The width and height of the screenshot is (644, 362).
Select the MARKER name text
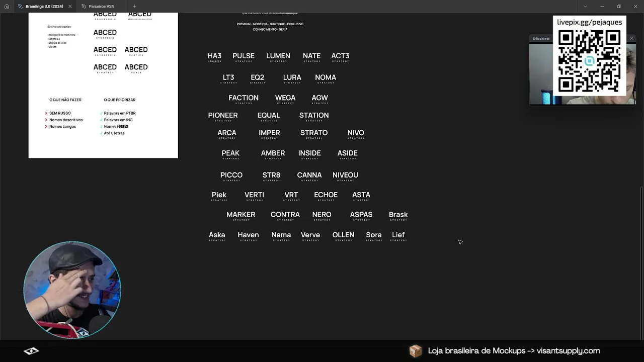tap(241, 215)
